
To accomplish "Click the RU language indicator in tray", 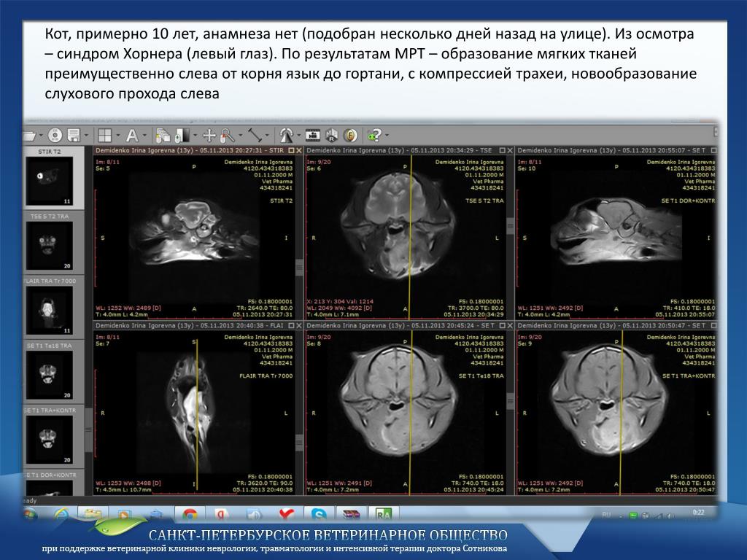I will 606,515.
